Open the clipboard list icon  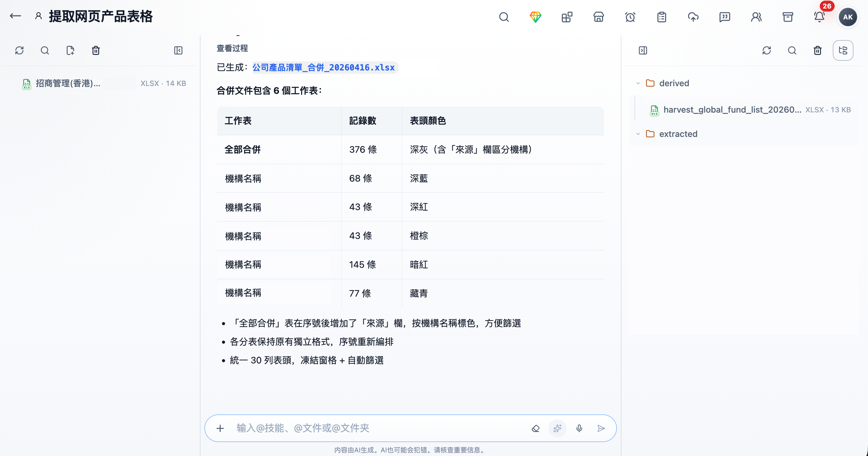point(661,17)
